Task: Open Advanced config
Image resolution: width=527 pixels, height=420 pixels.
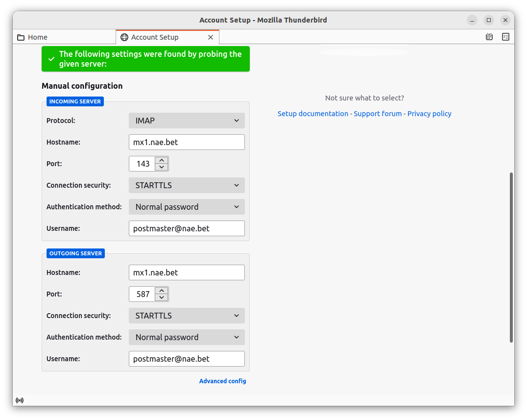Action: [223, 381]
